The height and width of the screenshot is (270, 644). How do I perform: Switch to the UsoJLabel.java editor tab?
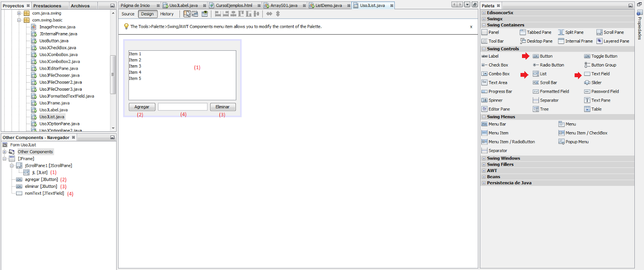pyautogui.click(x=184, y=6)
